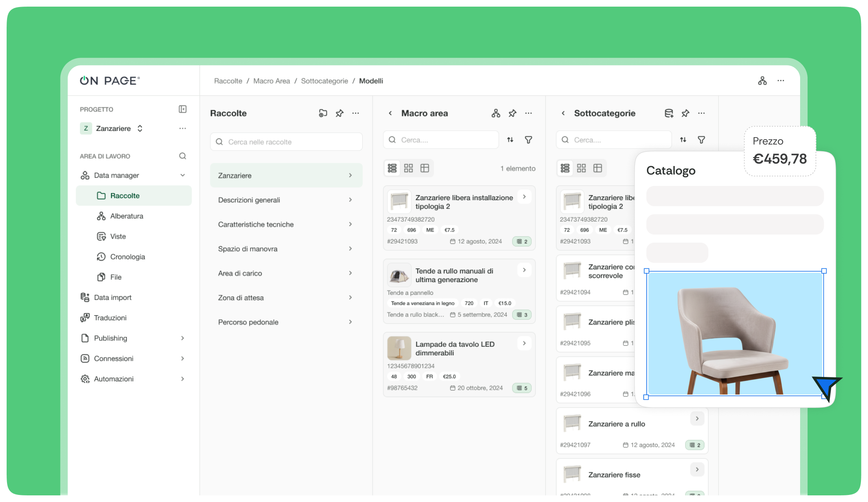
Task: Expand the Publishing menu
Action: [x=183, y=338]
